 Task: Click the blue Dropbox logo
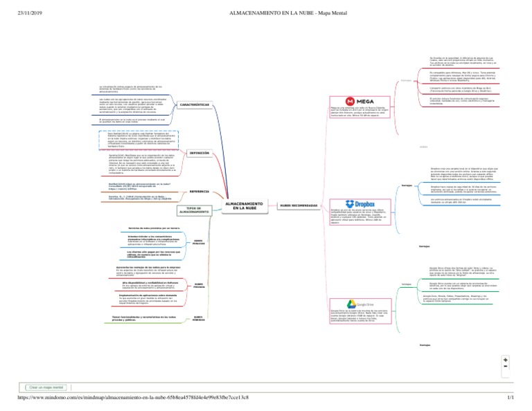360,204
